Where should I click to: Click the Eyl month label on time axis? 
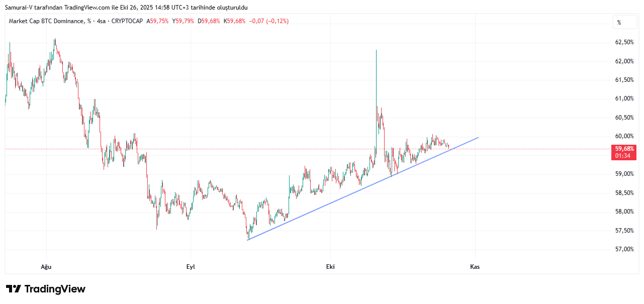[191, 267]
